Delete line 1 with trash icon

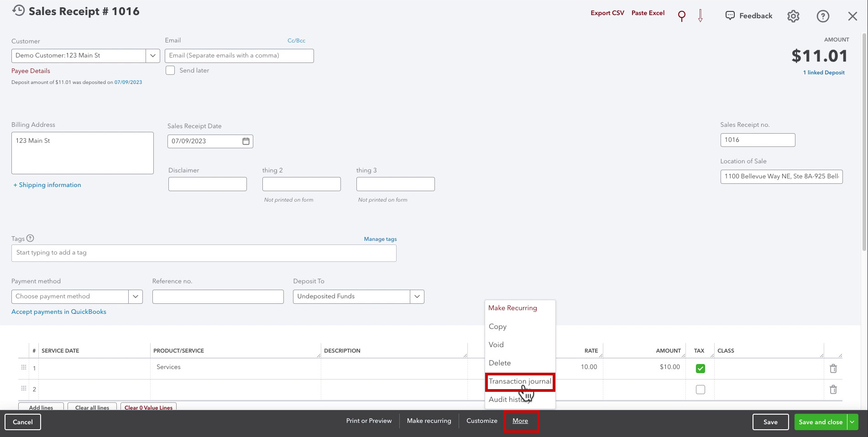pos(833,369)
